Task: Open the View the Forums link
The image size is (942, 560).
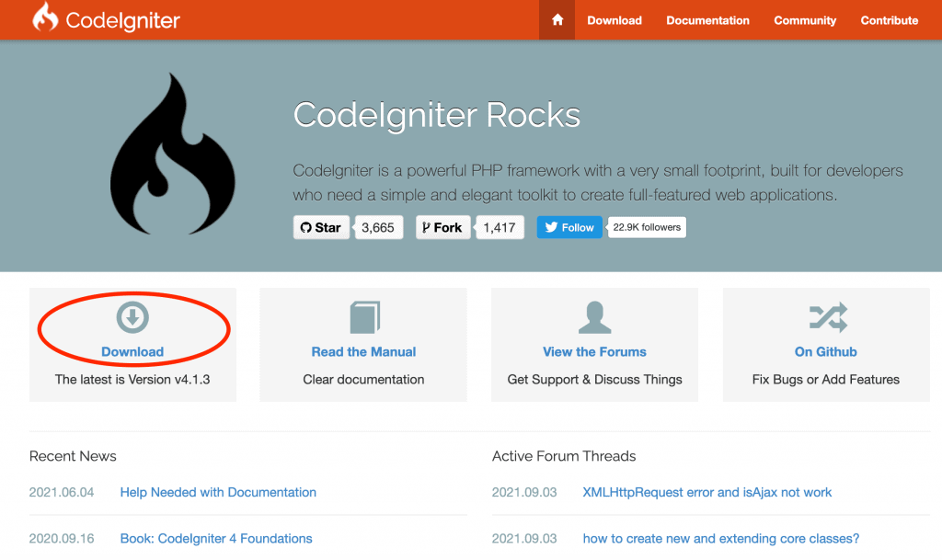Action: (595, 352)
